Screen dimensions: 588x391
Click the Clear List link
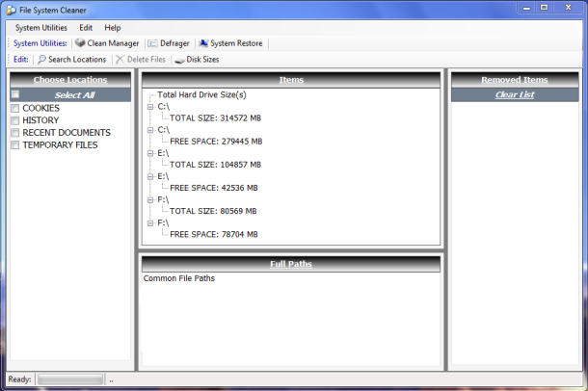[515, 94]
